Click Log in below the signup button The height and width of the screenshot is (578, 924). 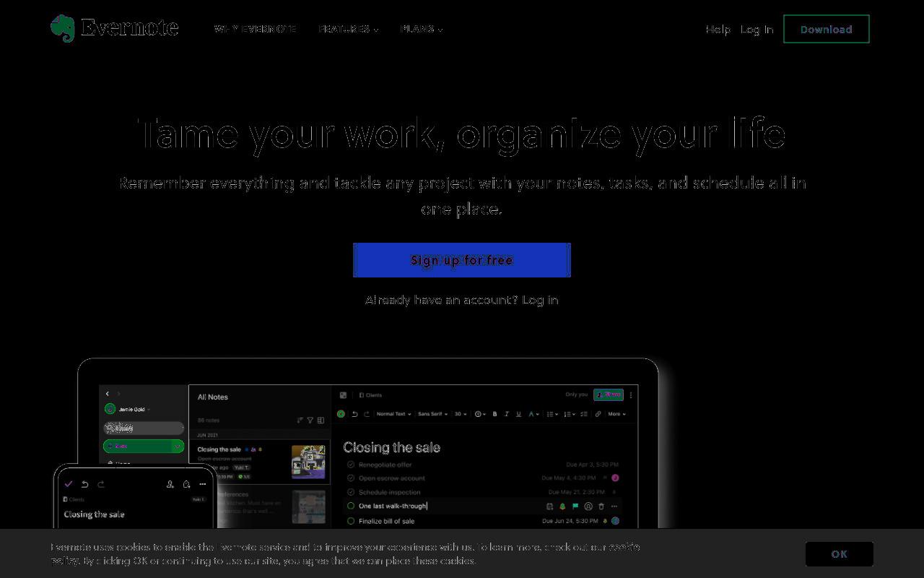point(540,300)
